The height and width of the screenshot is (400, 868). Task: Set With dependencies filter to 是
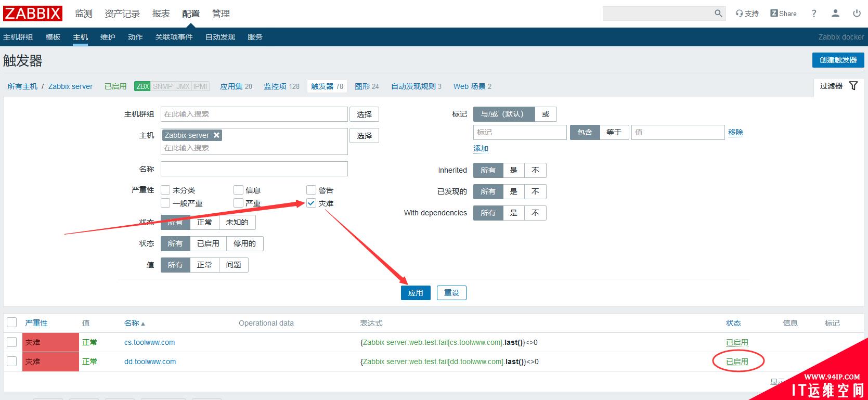click(513, 213)
